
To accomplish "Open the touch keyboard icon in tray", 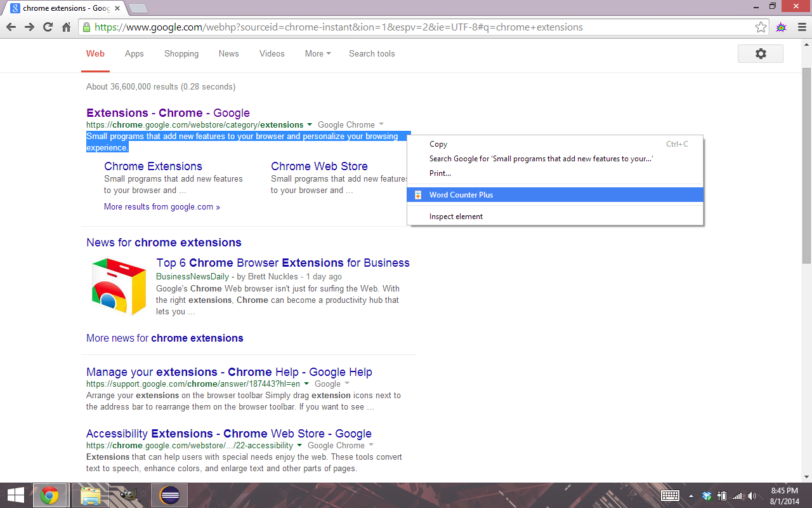I will point(671,495).
